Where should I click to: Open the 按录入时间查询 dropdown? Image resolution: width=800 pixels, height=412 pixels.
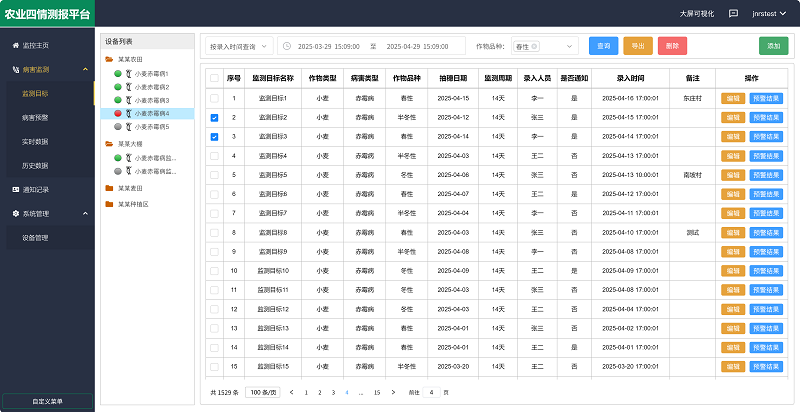point(238,46)
